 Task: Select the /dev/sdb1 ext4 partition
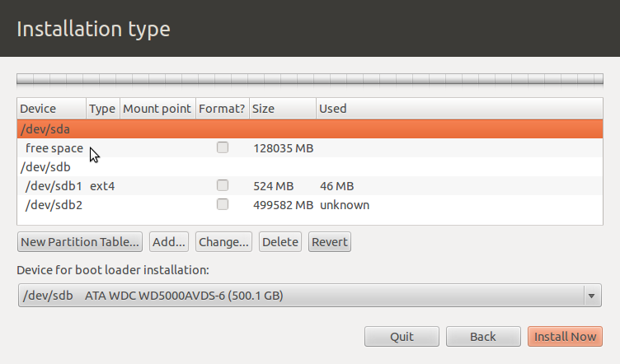[x=54, y=186]
